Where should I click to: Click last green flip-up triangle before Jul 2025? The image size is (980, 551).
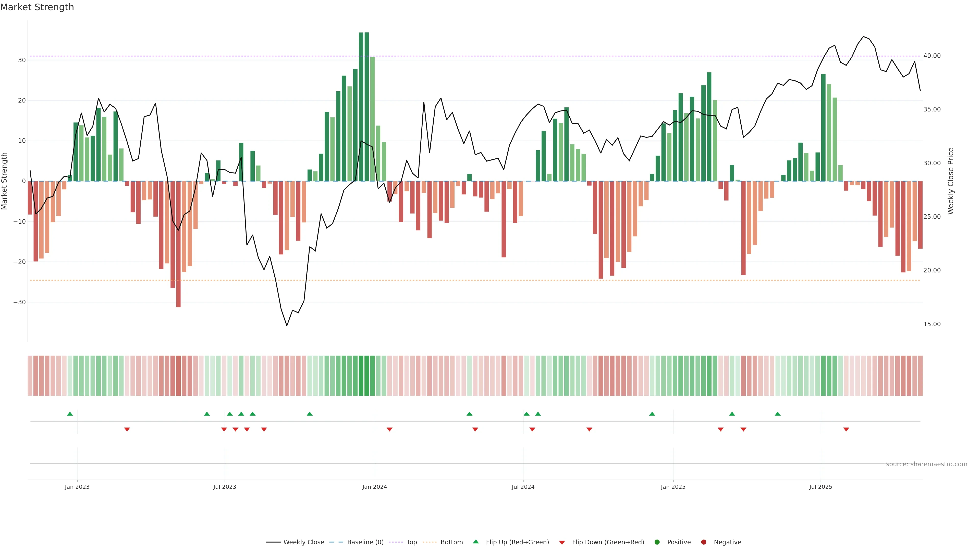(778, 414)
